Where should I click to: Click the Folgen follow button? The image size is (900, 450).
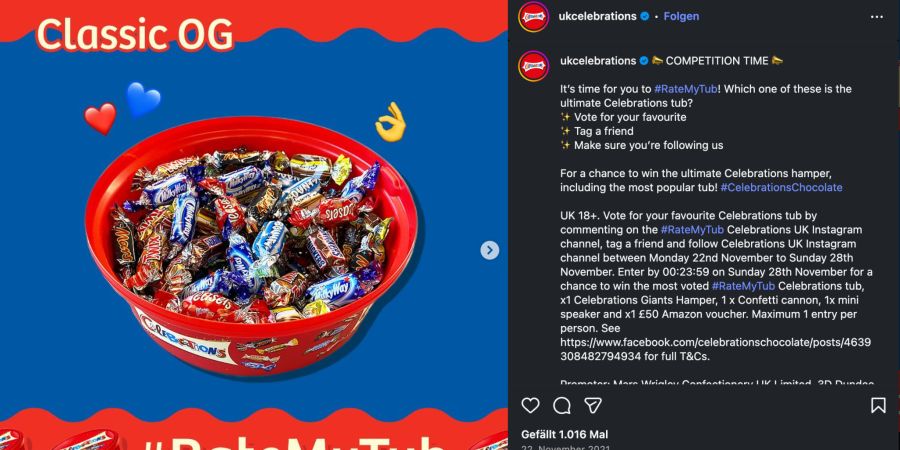[681, 17]
